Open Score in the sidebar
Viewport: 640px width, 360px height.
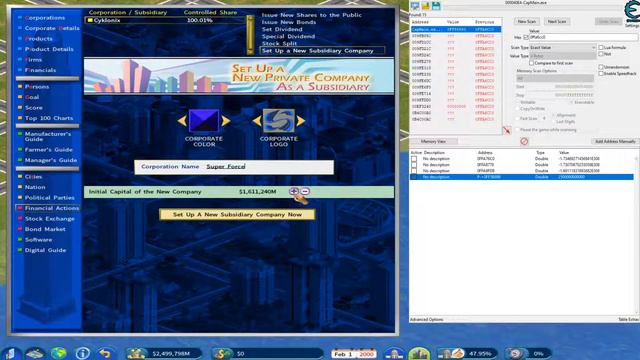click(x=33, y=107)
